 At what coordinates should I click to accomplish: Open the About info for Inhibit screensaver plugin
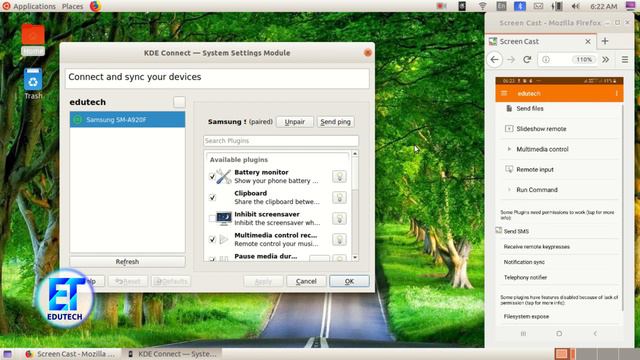tap(339, 218)
